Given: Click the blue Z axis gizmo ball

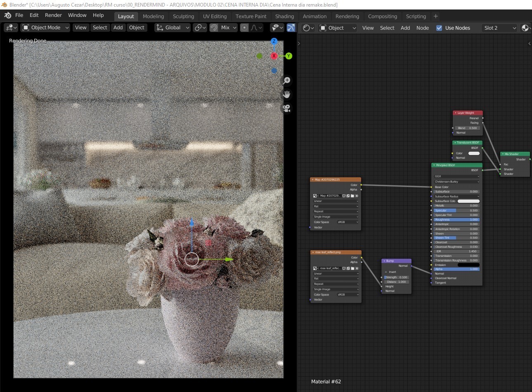Looking at the screenshot, I should tap(274, 42).
